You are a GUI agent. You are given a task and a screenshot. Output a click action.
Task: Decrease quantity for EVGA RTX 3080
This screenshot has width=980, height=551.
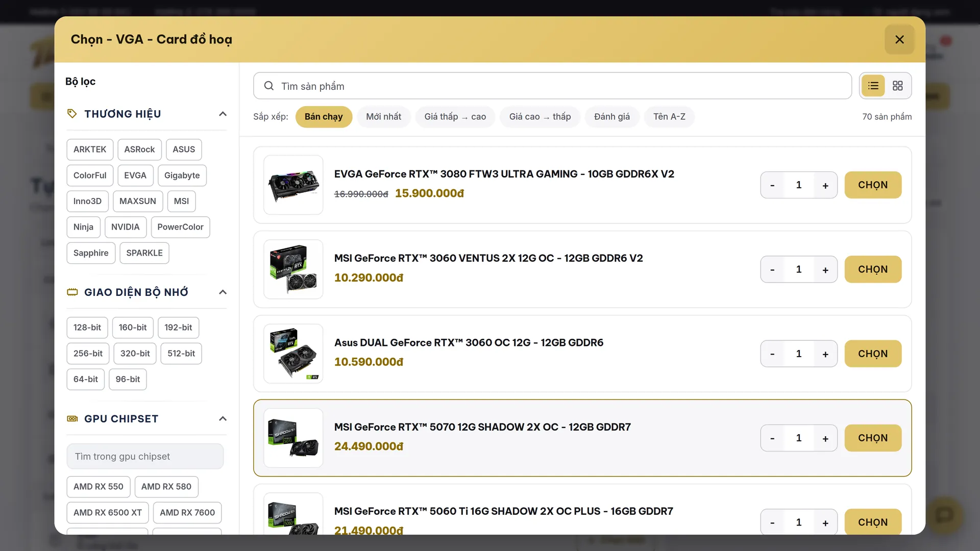772,185
